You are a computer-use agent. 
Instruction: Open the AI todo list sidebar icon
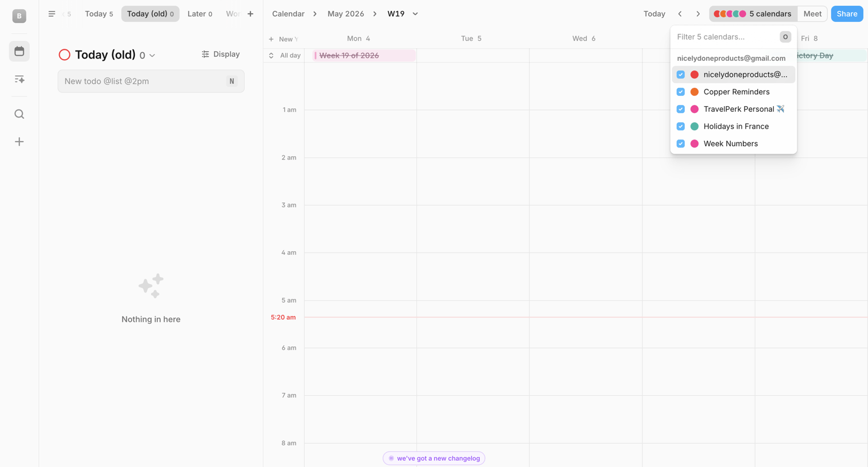coord(19,79)
